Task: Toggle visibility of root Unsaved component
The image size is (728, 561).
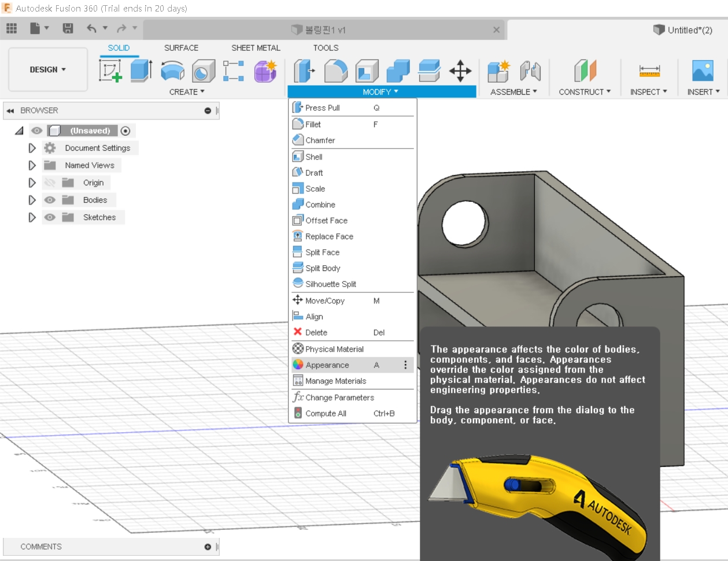Action: coord(37,131)
